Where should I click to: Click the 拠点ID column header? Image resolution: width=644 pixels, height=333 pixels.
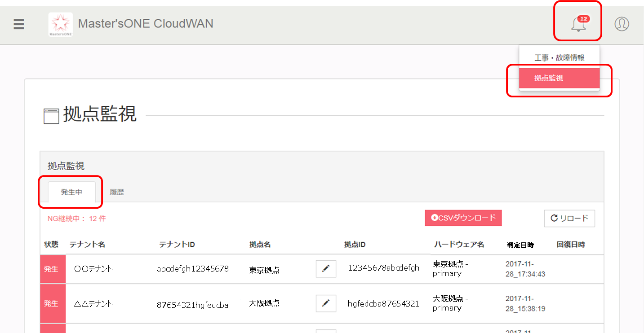point(355,245)
